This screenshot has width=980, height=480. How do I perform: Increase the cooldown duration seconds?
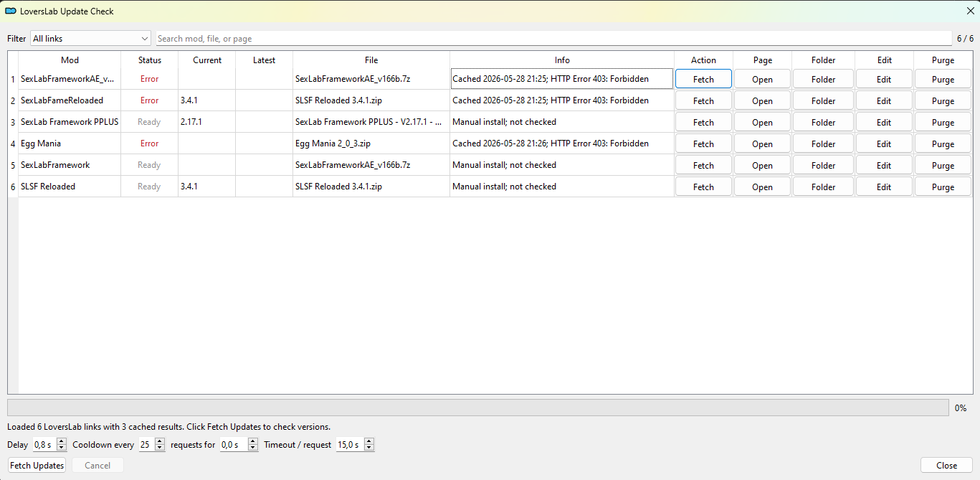point(253,441)
